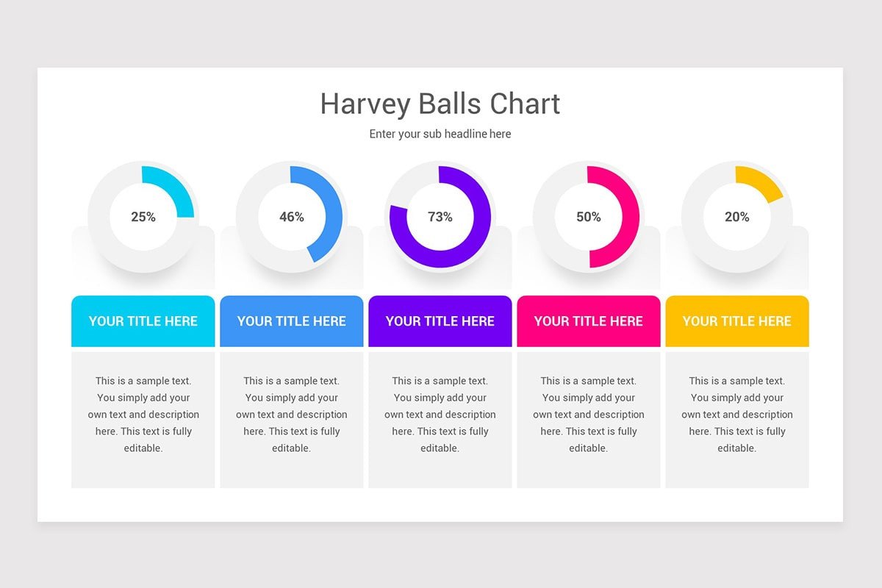
Task: Click sample text under the pink title
Action: [589, 415]
